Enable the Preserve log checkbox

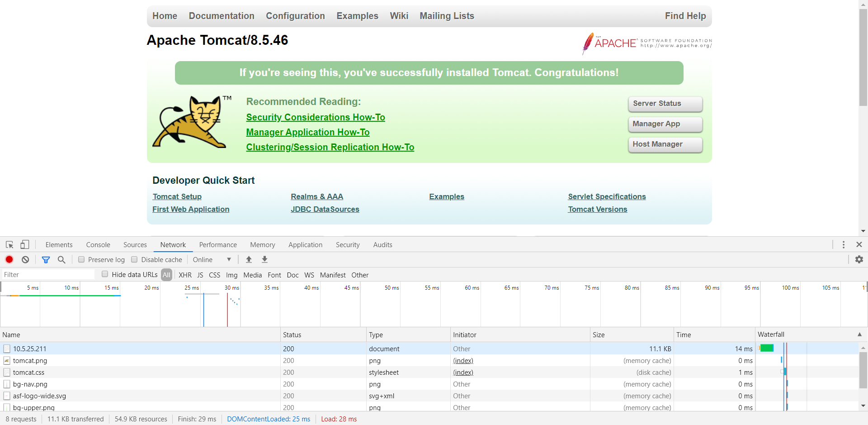tap(81, 259)
